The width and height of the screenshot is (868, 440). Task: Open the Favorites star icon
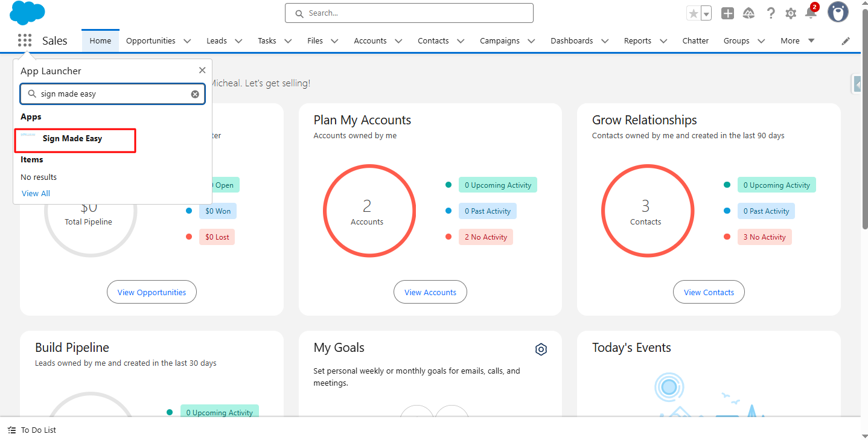coord(694,13)
